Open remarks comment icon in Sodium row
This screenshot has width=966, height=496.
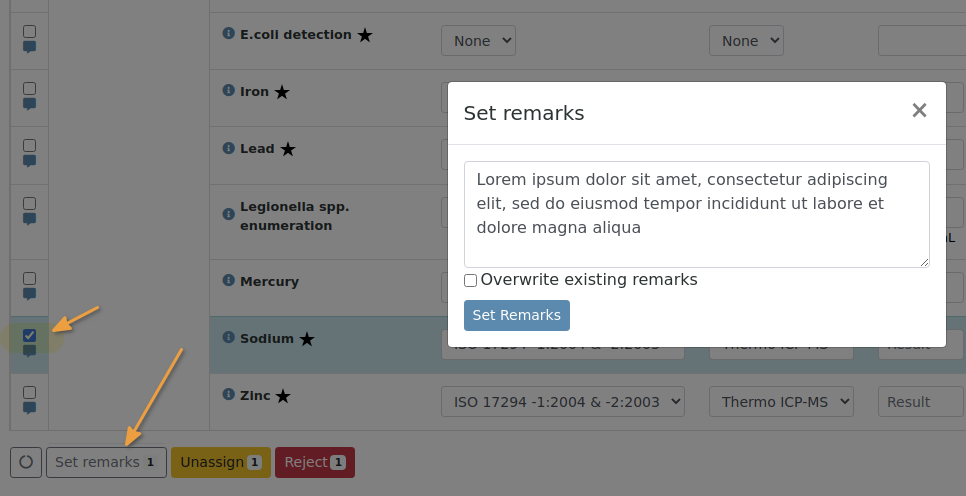(29, 351)
